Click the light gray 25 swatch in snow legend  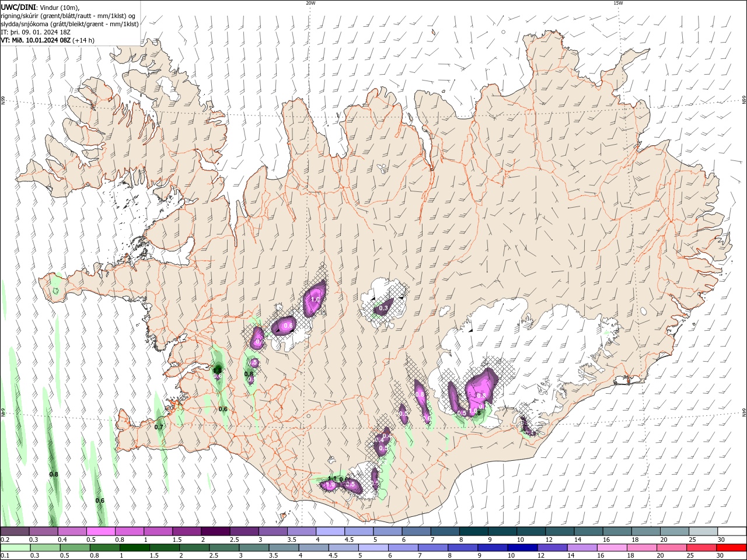click(x=704, y=531)
